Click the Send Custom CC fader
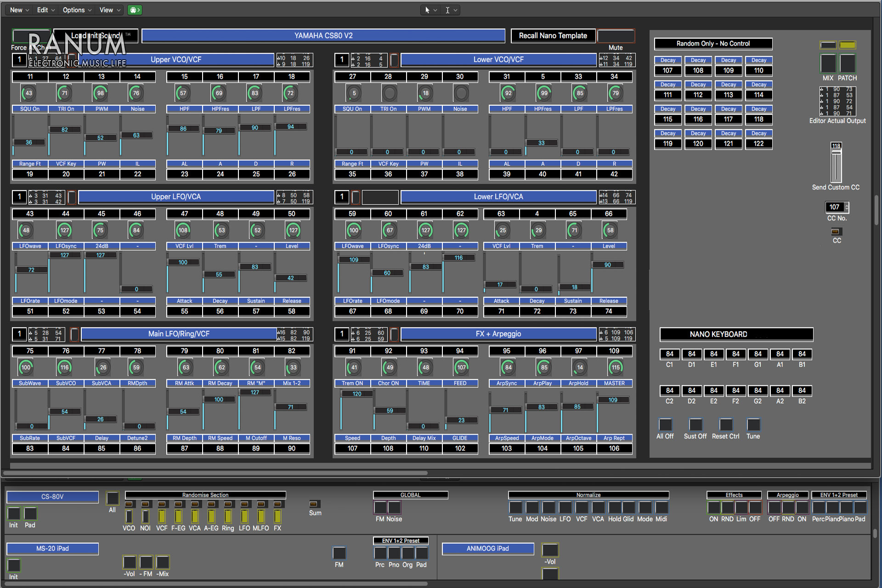 point(836,163)
